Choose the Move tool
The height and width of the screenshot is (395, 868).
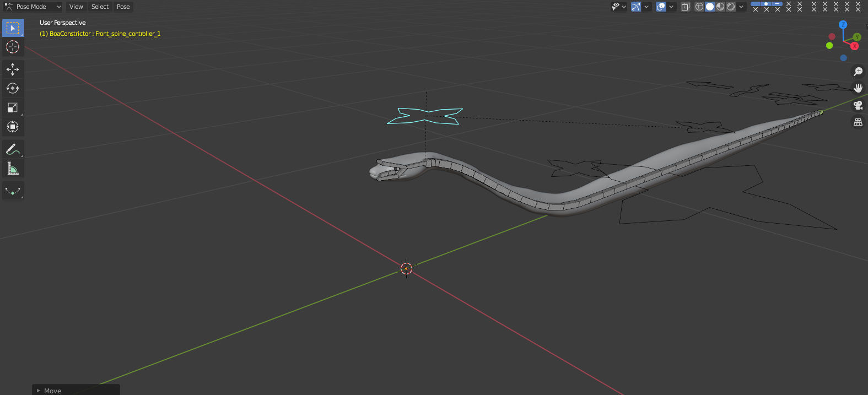tap(13, 69)
